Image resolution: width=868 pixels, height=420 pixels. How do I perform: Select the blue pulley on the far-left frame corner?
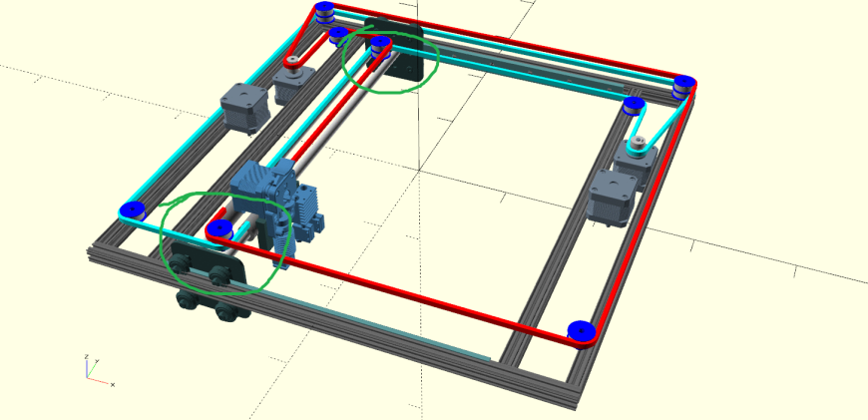(133, 210)
